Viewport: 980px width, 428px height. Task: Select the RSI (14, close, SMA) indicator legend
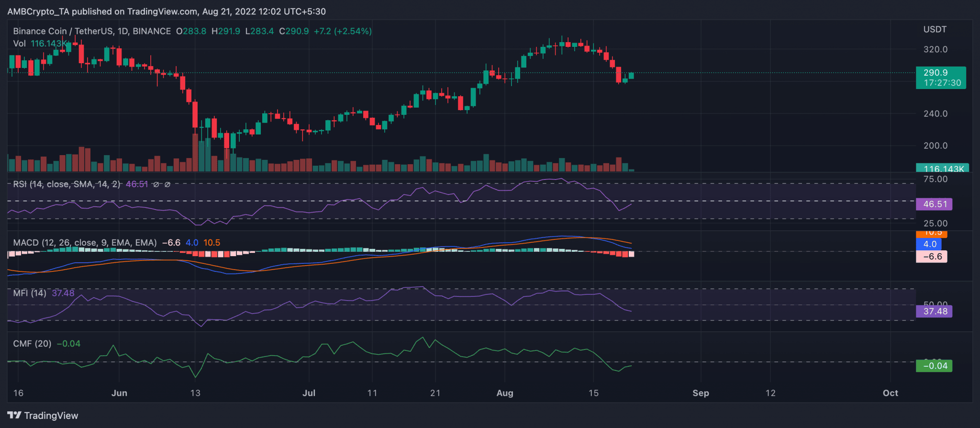pyautogui.click(x=67, y=184)
